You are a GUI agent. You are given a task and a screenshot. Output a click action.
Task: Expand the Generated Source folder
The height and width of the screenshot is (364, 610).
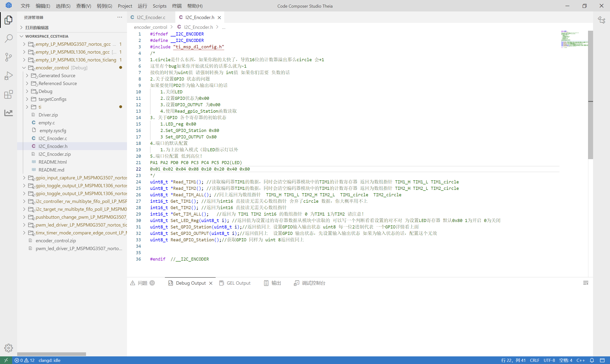click(x=27, y=76)
